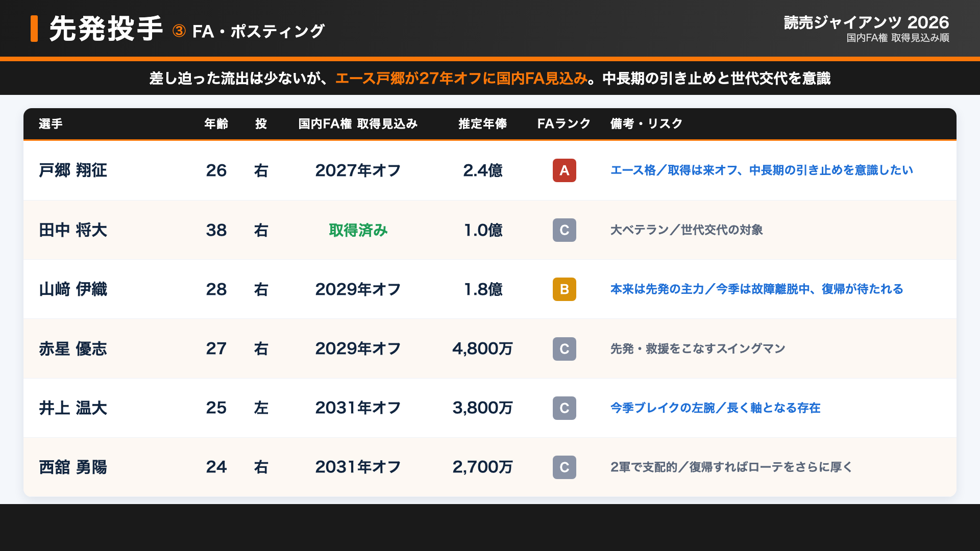Click the 取得済み green status text
This screenshot has width=980, height=551.
tap(358, 230)
